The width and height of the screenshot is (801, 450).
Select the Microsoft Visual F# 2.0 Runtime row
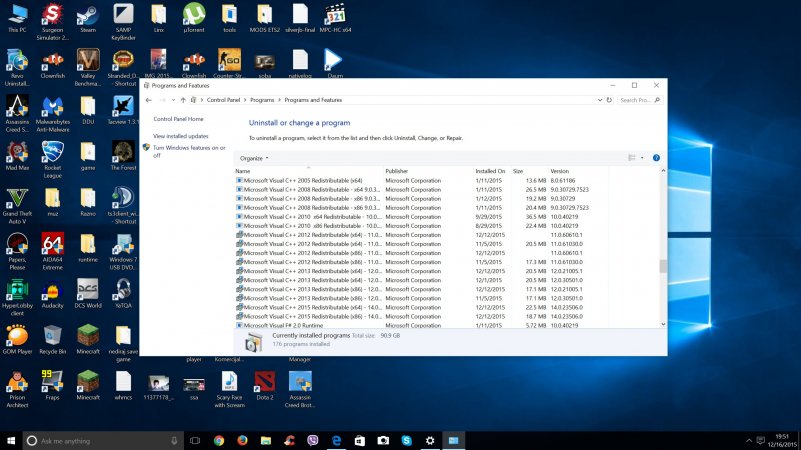point(421,325)
